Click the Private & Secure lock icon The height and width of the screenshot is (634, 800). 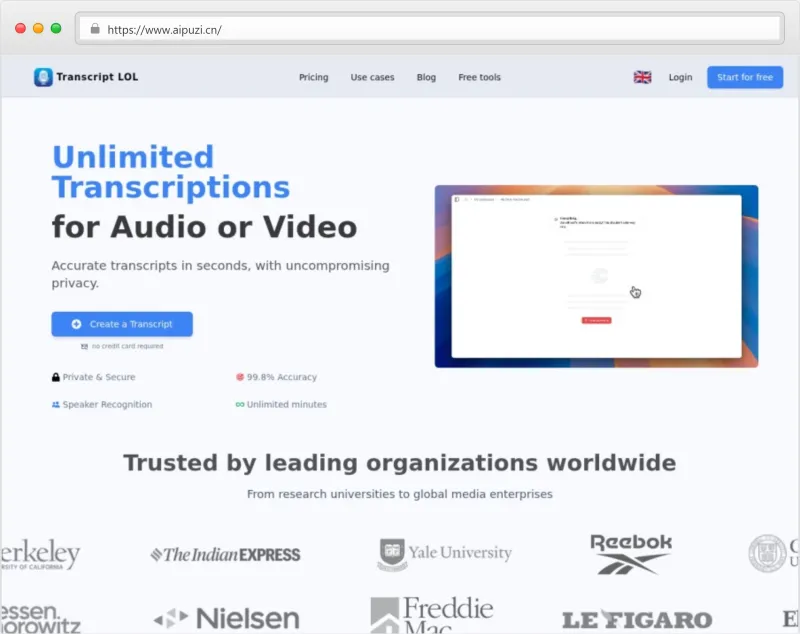(x=56, y=377)
